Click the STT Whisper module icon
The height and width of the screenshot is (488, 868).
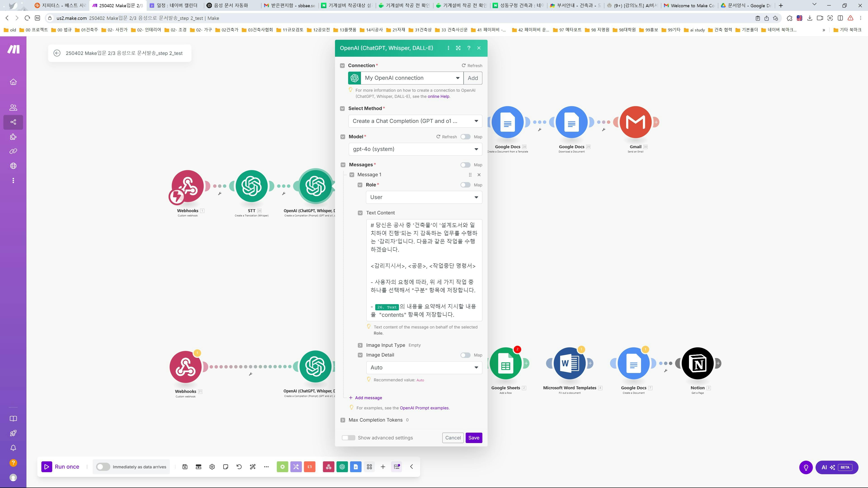tap(251, 186)
